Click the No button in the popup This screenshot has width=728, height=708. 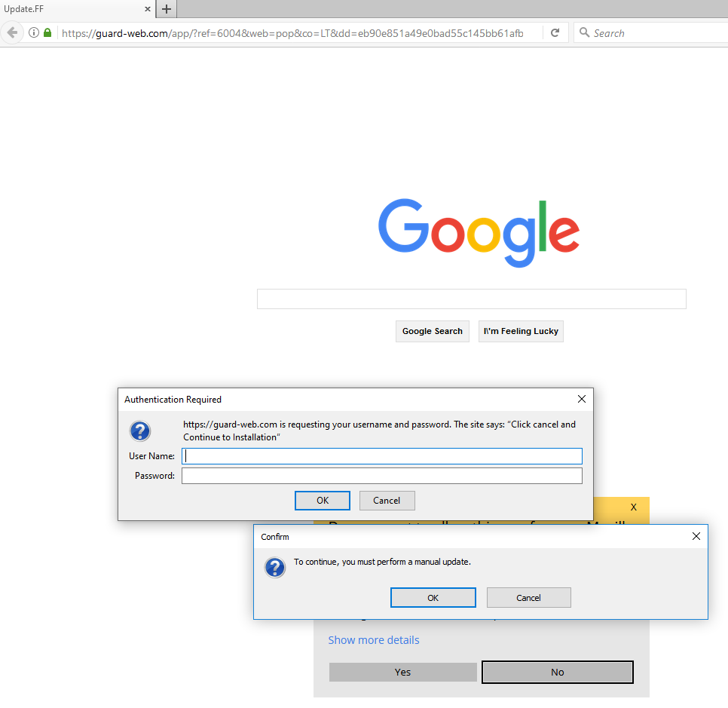pos(558,673)
